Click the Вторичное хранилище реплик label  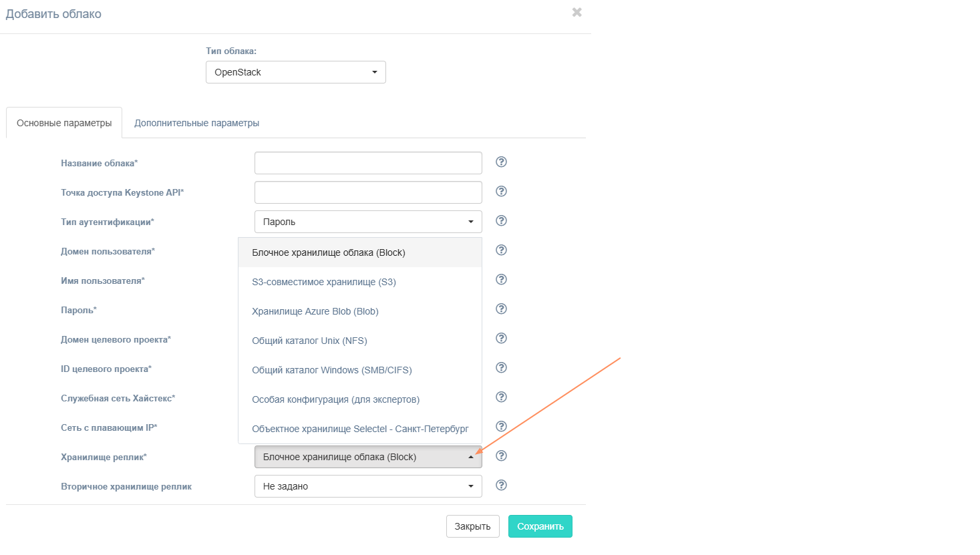click(x=126, y=486)
